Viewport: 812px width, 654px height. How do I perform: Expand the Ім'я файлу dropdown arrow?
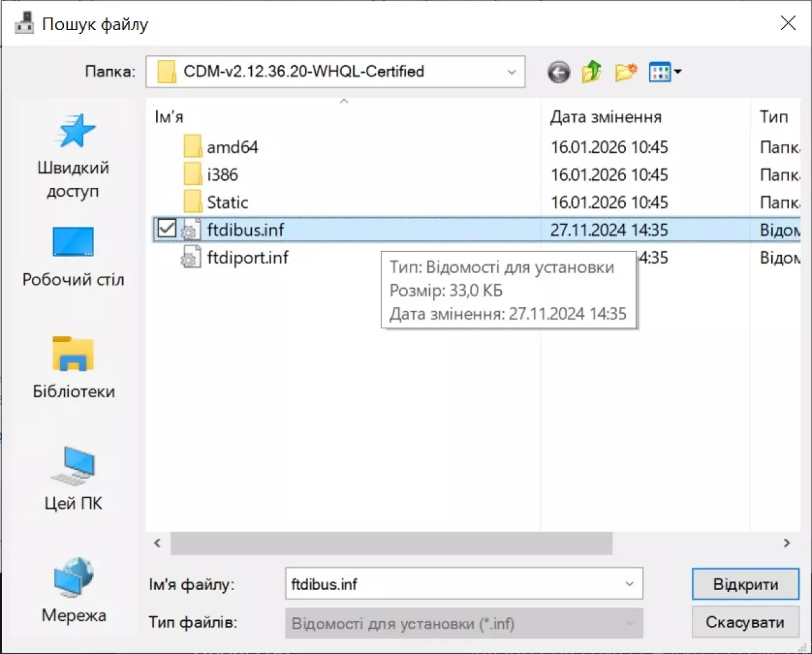tap(629, 584)
